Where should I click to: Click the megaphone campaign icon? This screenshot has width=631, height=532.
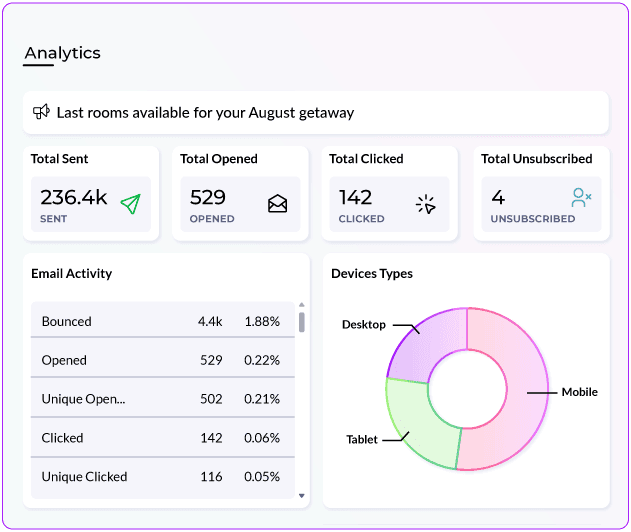pos(41,112)
